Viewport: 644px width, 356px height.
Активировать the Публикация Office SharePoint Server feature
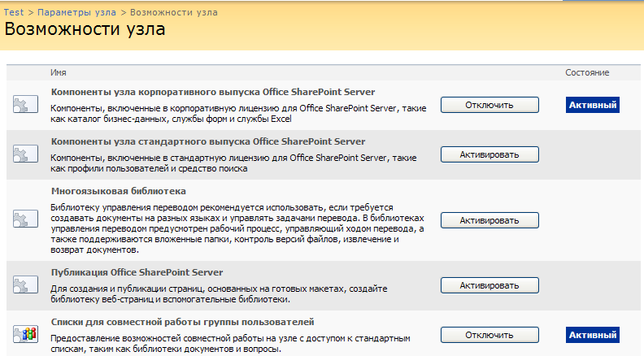[x=490, y=285]
